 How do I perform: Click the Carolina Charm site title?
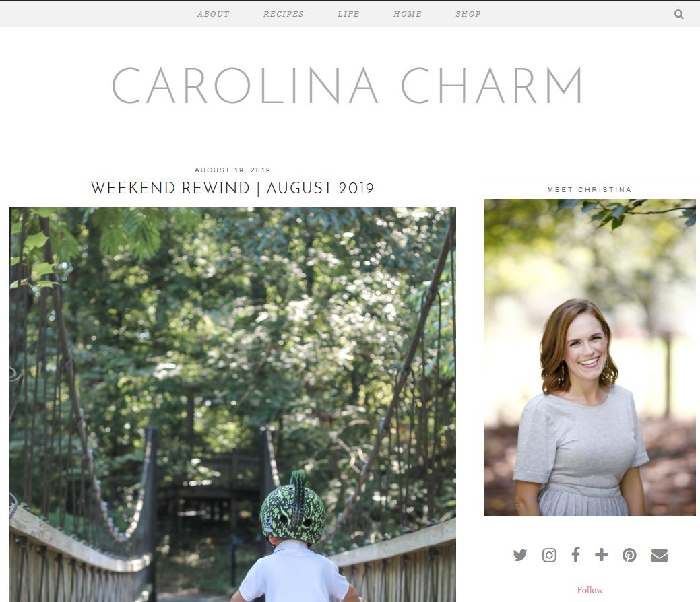pyautogui.click(x=348, y=86)
